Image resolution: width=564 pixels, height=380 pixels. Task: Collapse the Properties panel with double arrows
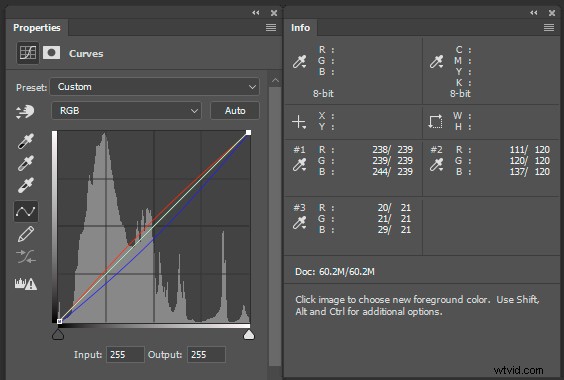pyautogui.click(x=256, y=13)
